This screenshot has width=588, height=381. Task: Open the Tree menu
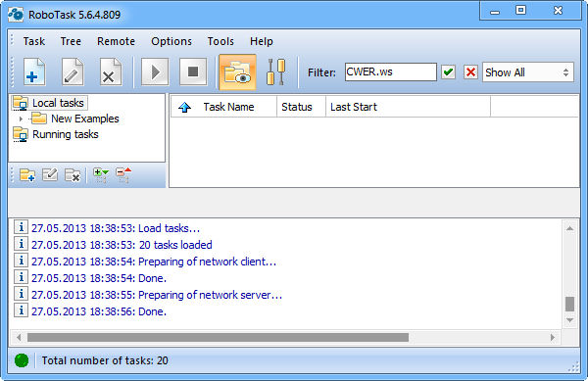(x=71, y=41)
